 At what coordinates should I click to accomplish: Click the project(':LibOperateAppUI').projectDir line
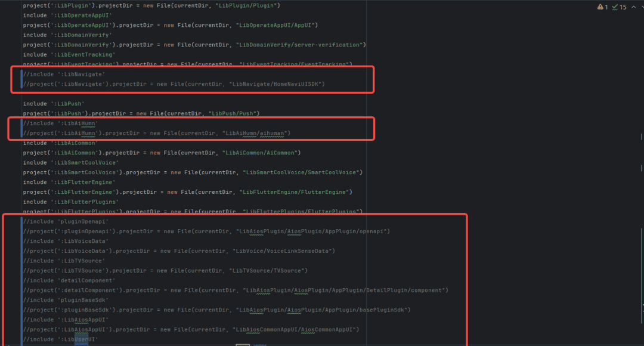(171, 26)
